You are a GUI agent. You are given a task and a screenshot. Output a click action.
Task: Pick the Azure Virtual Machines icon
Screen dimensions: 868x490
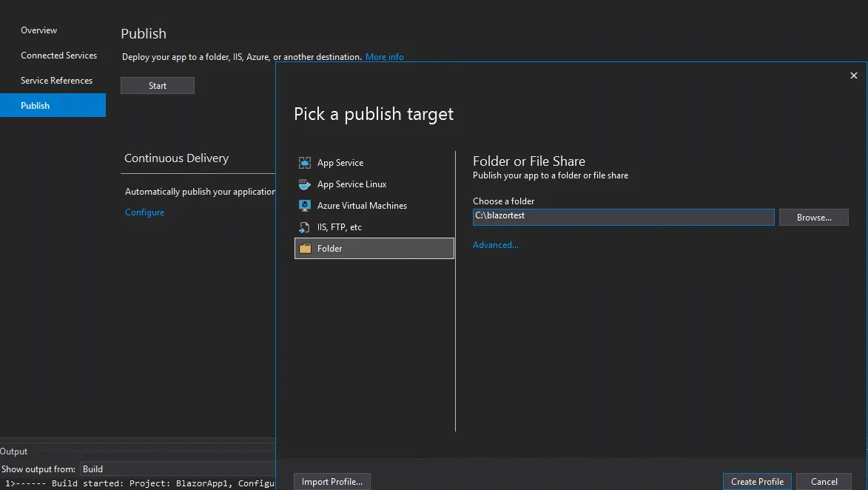pyautogui.click(x=304, y=206)
